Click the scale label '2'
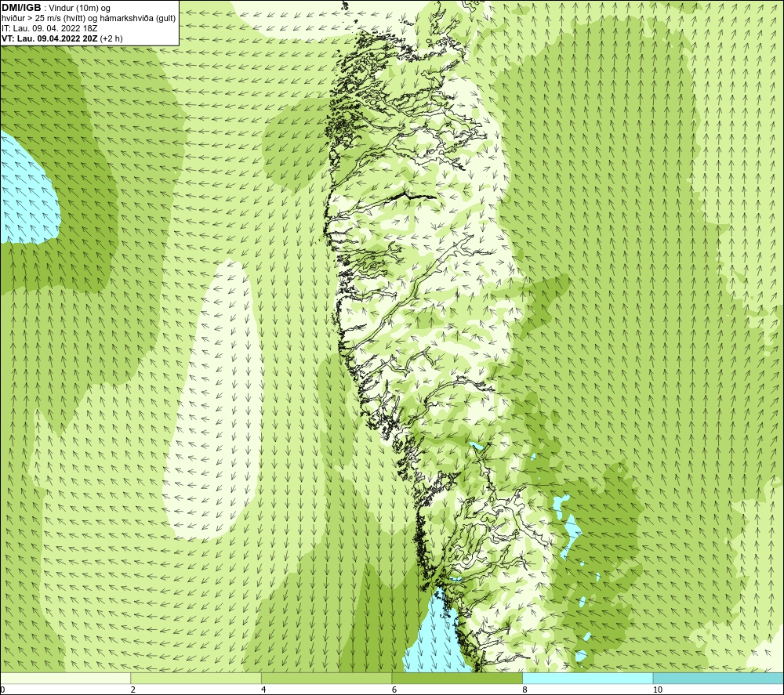The image size is (784, 695). tap(133, 690)
